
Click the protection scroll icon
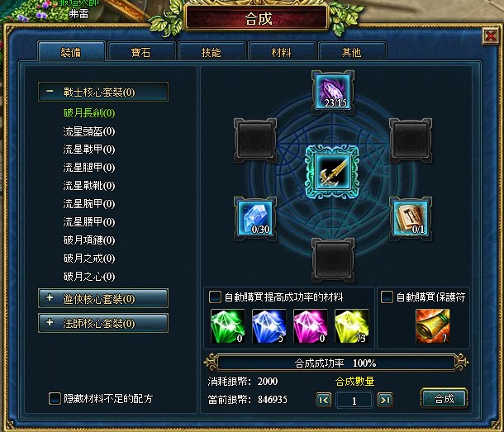(432, 326)
